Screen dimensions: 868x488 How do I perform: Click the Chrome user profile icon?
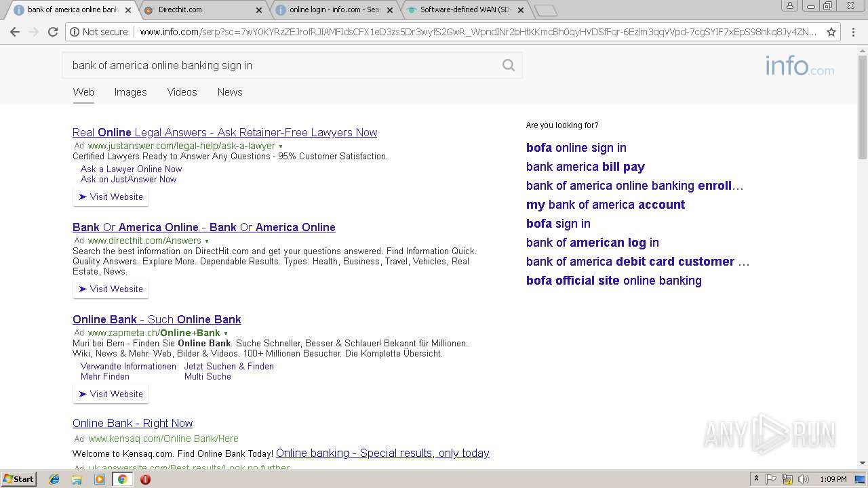coord(790,5)
